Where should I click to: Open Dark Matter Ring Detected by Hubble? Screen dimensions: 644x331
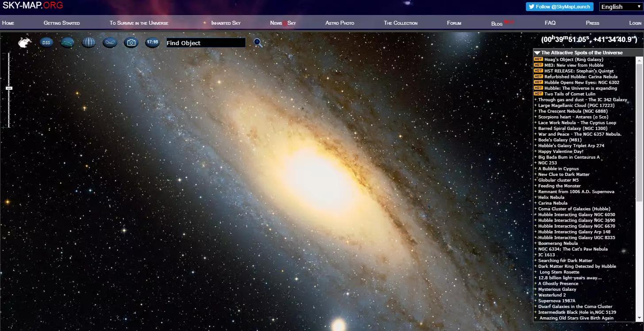tap(577, 266)
